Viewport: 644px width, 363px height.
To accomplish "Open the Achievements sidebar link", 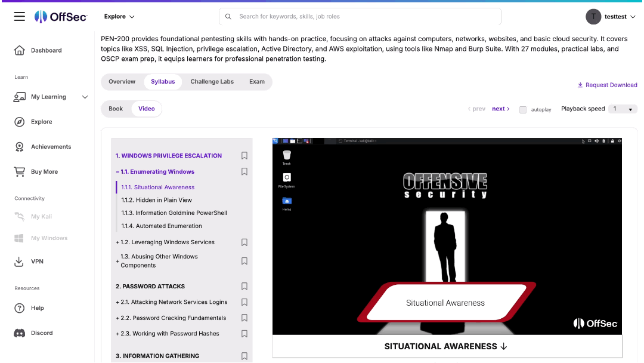I will 51,147.
